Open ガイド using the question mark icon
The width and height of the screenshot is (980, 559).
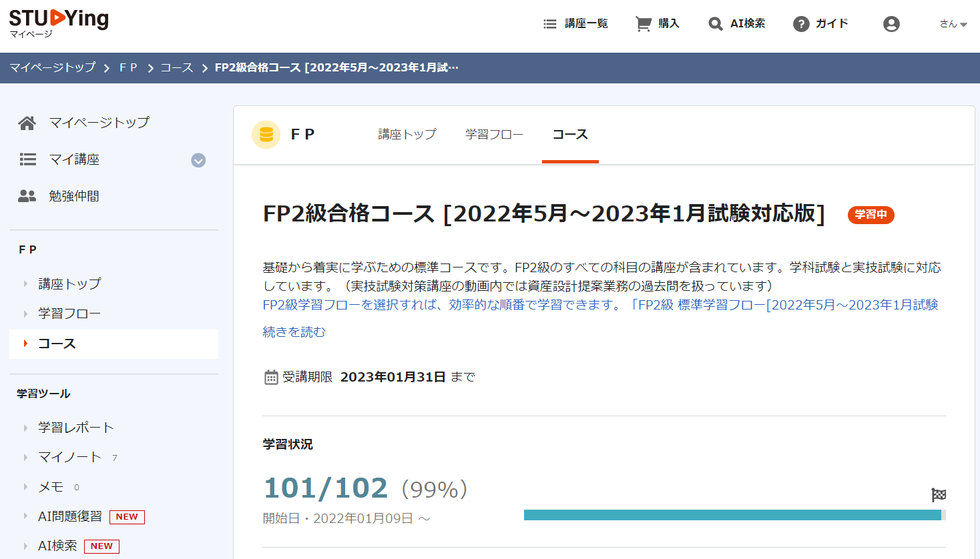tap(800, 23)
